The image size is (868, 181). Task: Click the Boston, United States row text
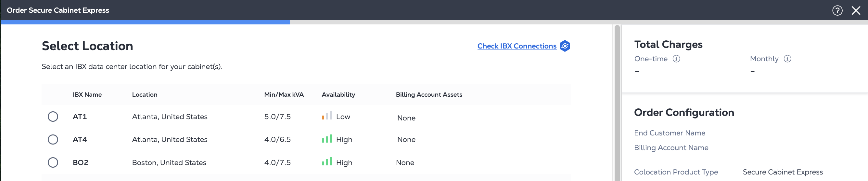[169, 162]
